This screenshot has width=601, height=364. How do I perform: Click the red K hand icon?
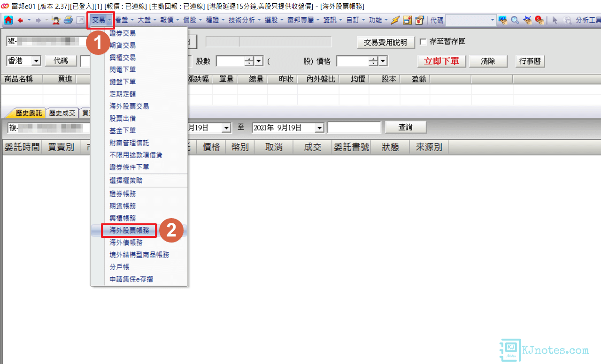tap(539, 20)
